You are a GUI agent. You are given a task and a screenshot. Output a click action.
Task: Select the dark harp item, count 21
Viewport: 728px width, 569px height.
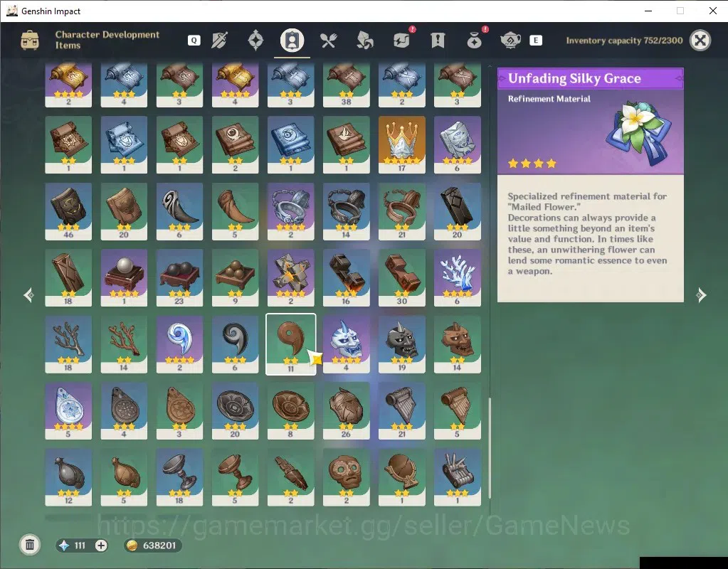pyautogui.click(x=402, y=410)
